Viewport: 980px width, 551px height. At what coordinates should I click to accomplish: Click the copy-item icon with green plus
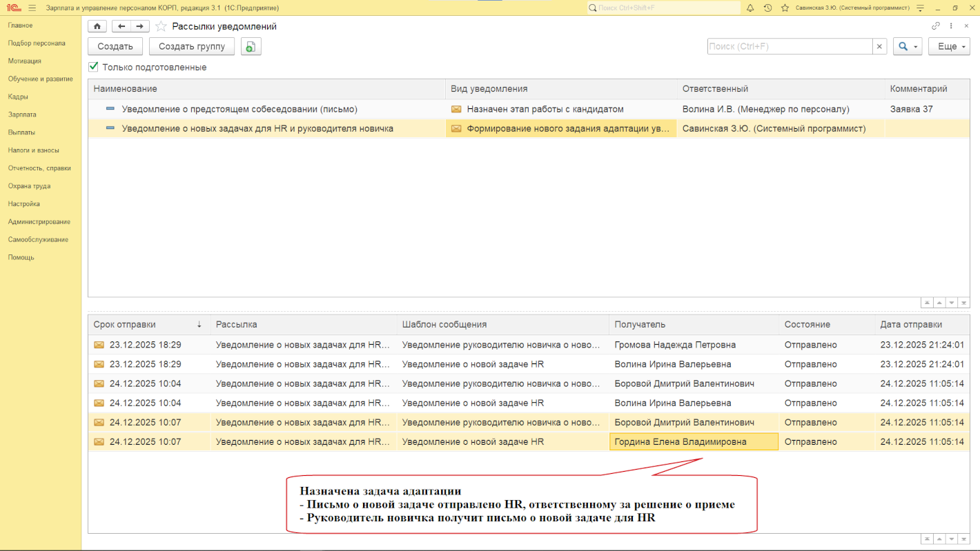point(251,46)
